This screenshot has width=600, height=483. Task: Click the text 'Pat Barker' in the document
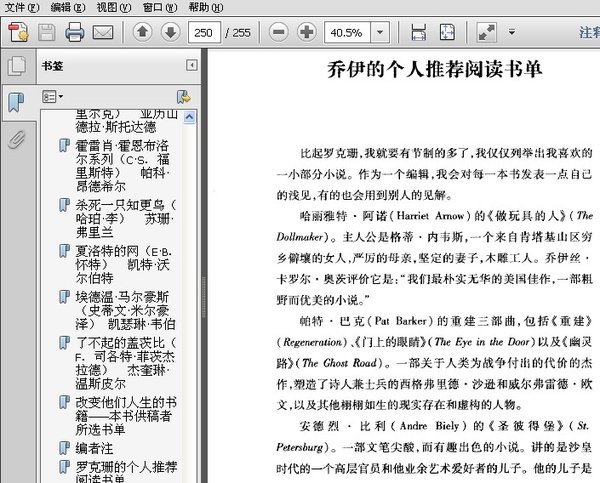(400, 321)
